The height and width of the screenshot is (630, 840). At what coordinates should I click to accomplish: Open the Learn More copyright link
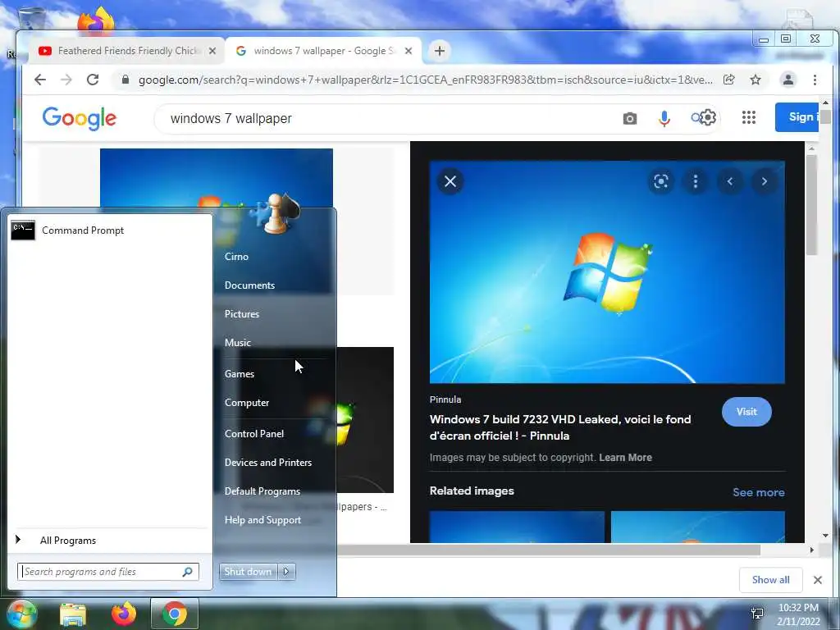[x=625, y=458]
